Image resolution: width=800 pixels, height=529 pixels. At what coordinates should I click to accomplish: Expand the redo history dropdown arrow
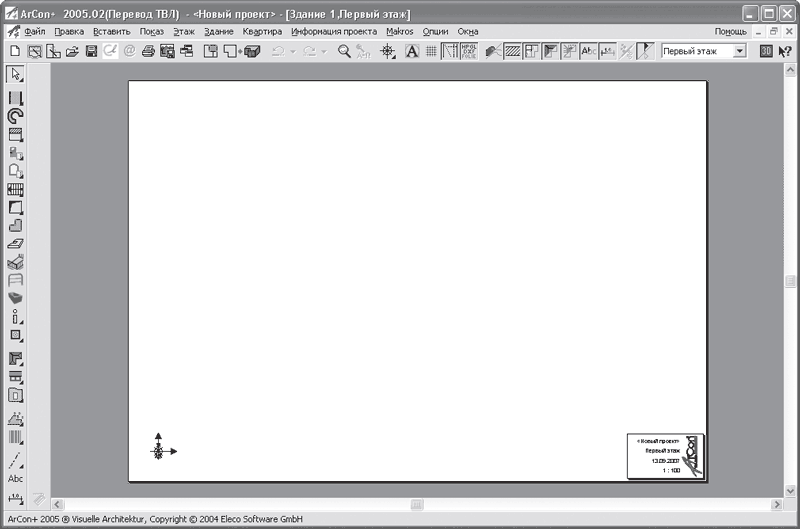pyautogui.click(x=324, y=51)
